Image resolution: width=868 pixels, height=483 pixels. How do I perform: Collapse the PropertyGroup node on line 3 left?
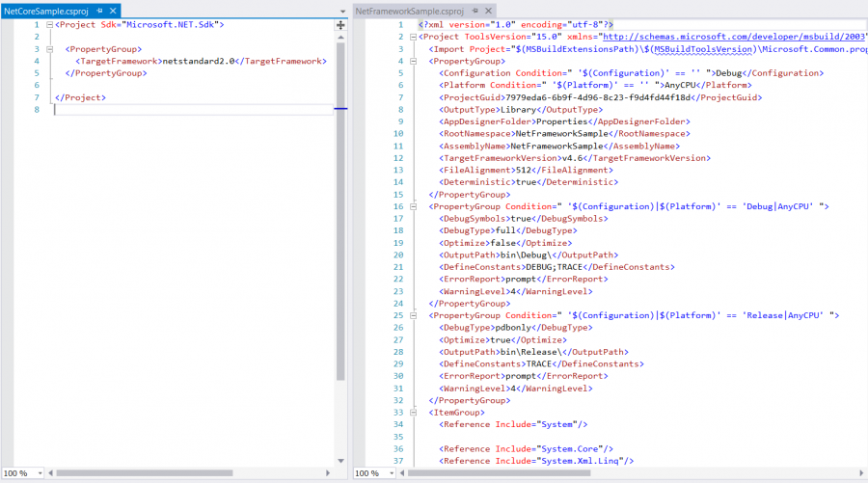point(48,48)
